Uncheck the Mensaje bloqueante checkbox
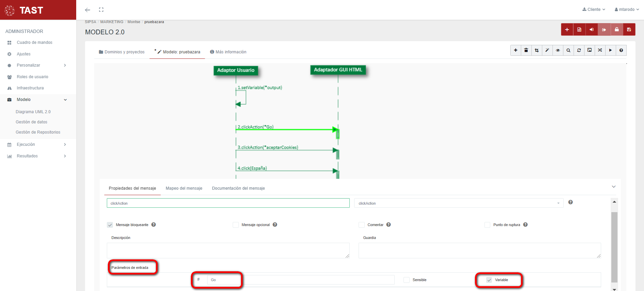Screen dimensions: 644x291 coord(110,225)
